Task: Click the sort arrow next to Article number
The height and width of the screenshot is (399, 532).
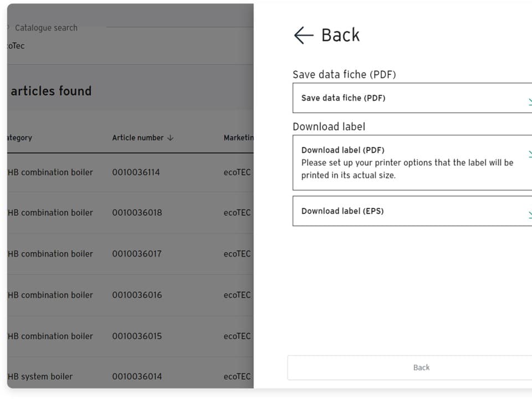Action: point(170,138)
